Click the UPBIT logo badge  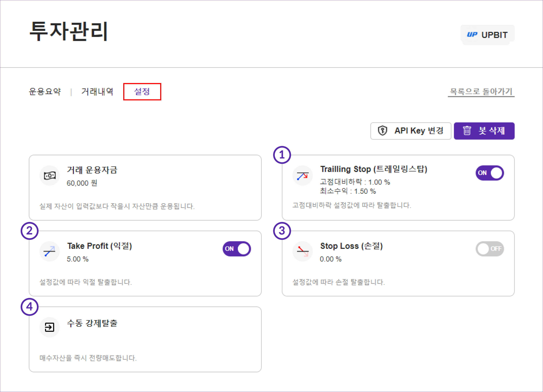click(x=487, y=35)
